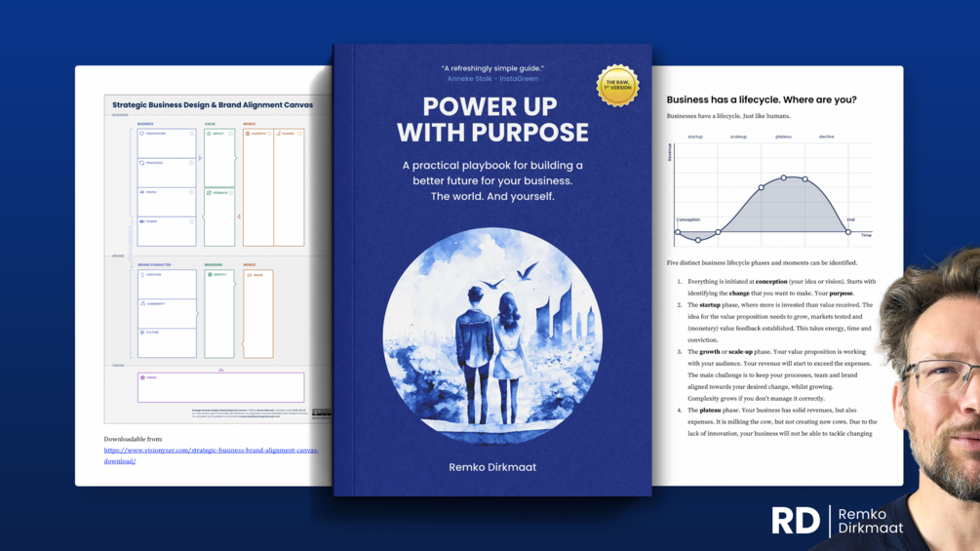Viewport: 980px width, 551px height.
Task: Click the 'Creation' box under Brand Character
Action: (167, 284)
